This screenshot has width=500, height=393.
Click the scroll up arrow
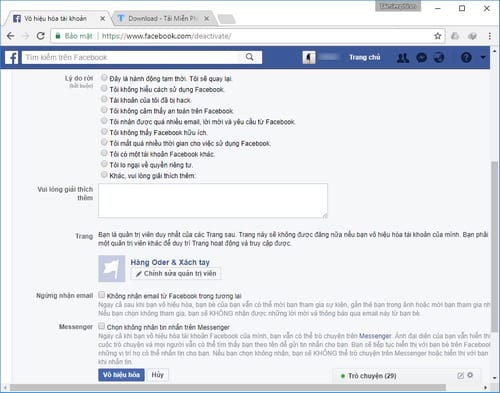[x=494, y=51]
